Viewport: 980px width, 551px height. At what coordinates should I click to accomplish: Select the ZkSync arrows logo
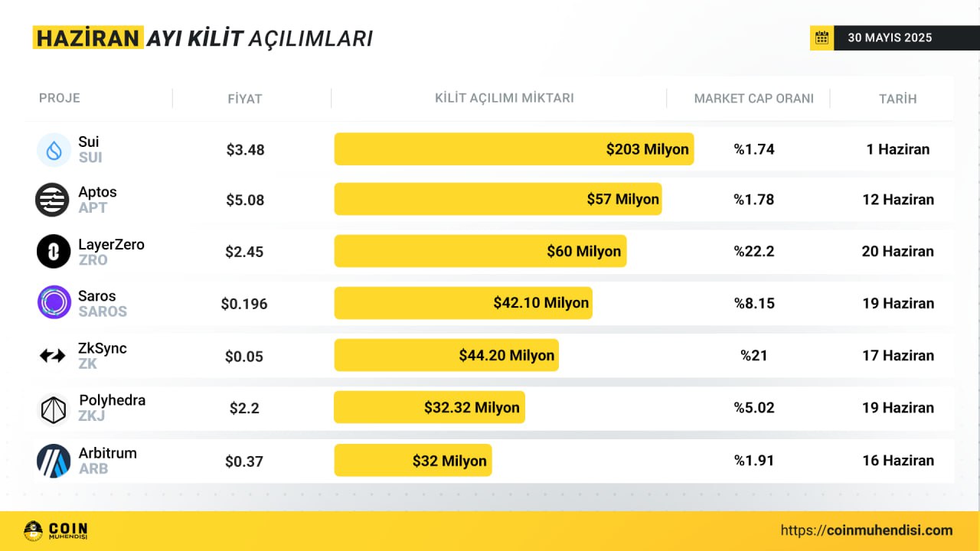(x=53, y=355)
